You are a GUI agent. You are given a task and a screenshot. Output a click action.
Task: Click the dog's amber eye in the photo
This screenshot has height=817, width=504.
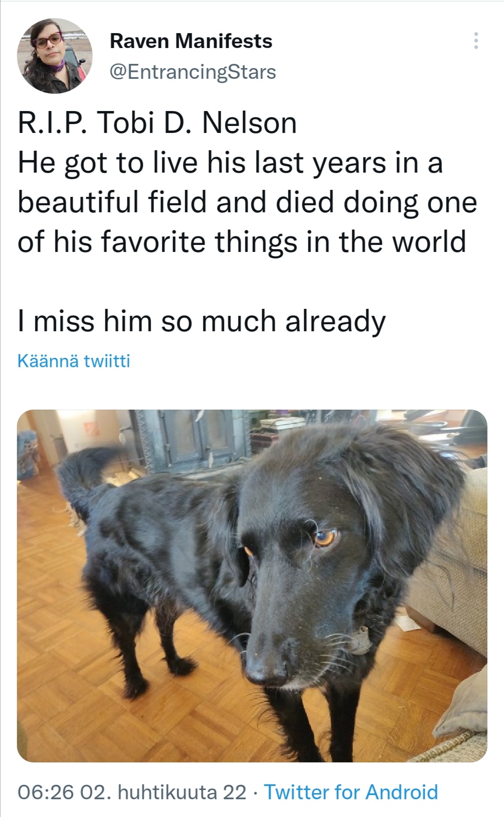(326, 538)
